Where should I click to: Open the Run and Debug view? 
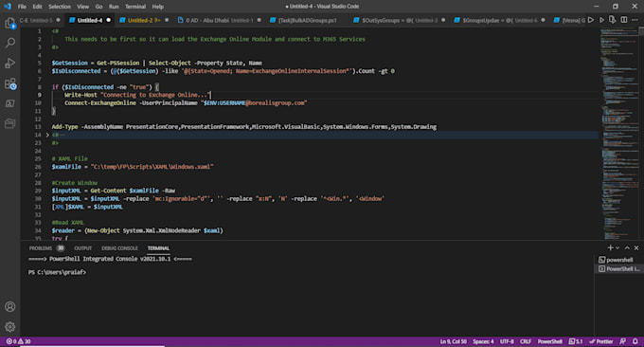coord(9,63)
